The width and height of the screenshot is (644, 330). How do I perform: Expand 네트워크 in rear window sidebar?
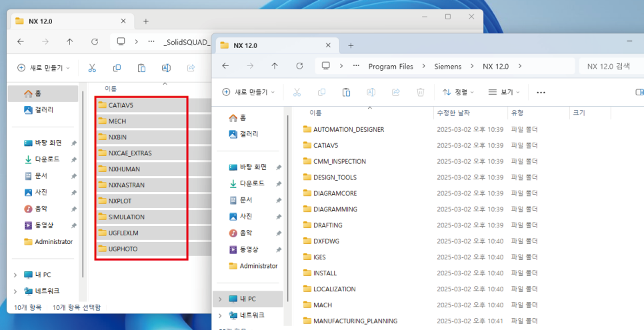point(15,291)
